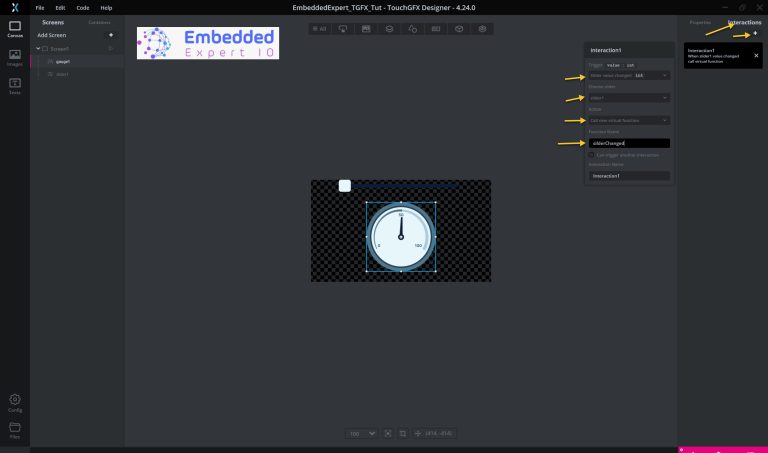The image size is (768, 453).
Task: Select the Canvas view icon
Action: pyautogui.click(x=15, y=29)
